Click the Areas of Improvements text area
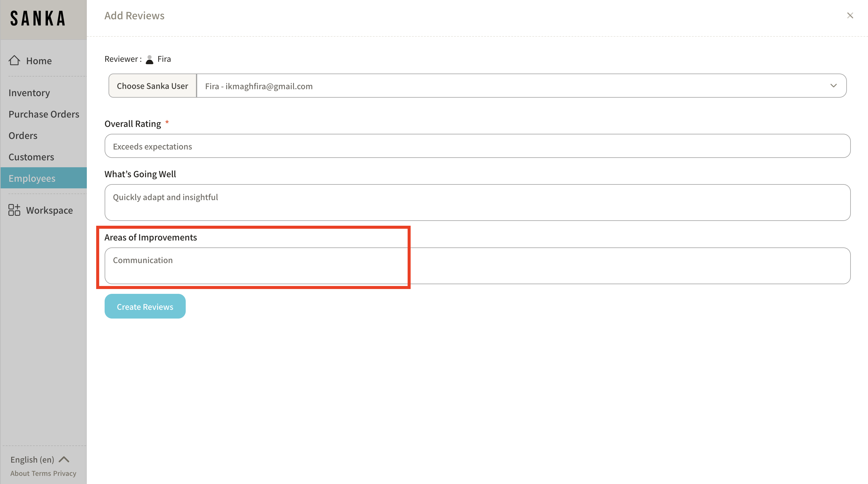Viewport: 868px width, 484px height. [477, 266]
